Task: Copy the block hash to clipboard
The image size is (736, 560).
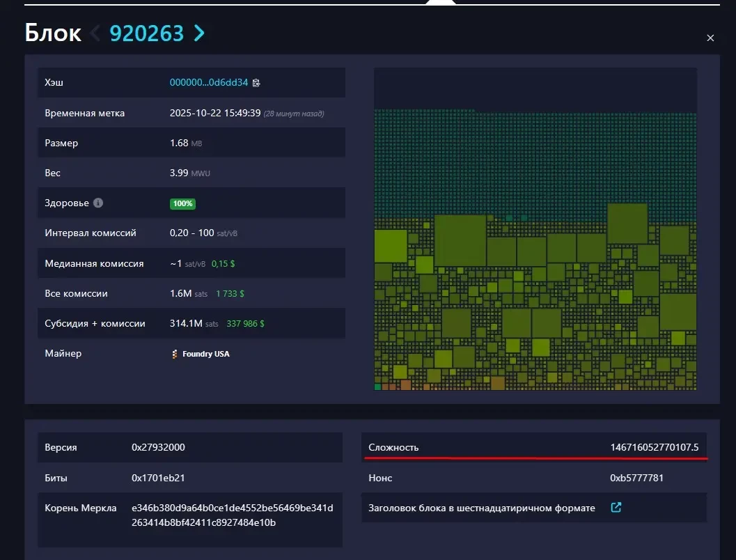Action: pos(256,83)
